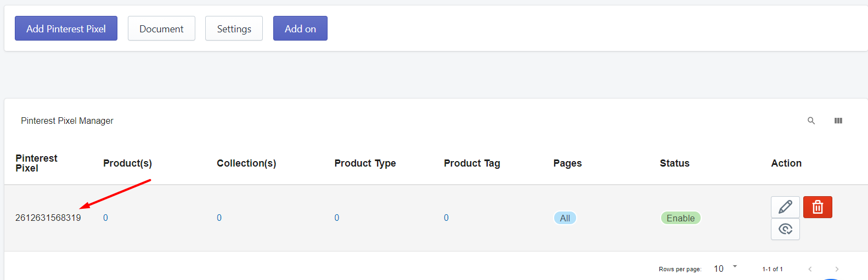Click the Add Pinterest Pixel button

tap(66, 28)
